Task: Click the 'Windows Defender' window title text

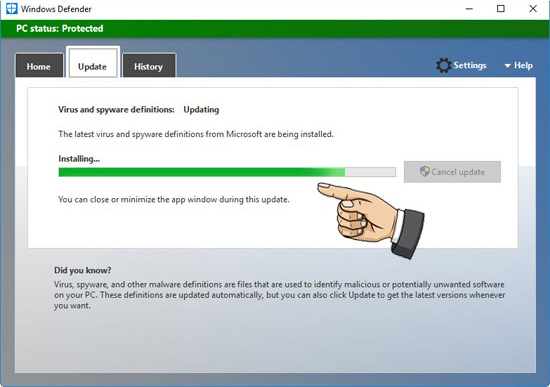Action: [56, 9]
